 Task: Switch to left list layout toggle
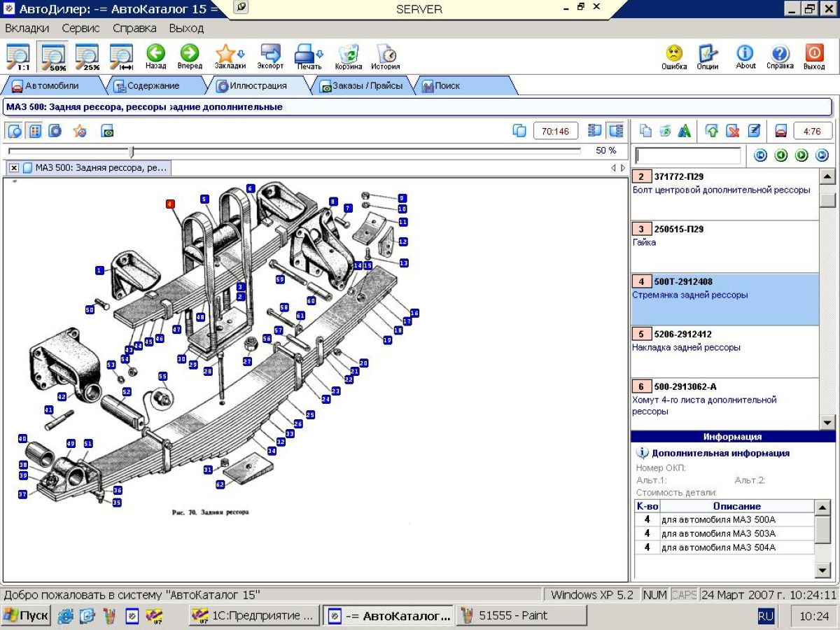595,131
